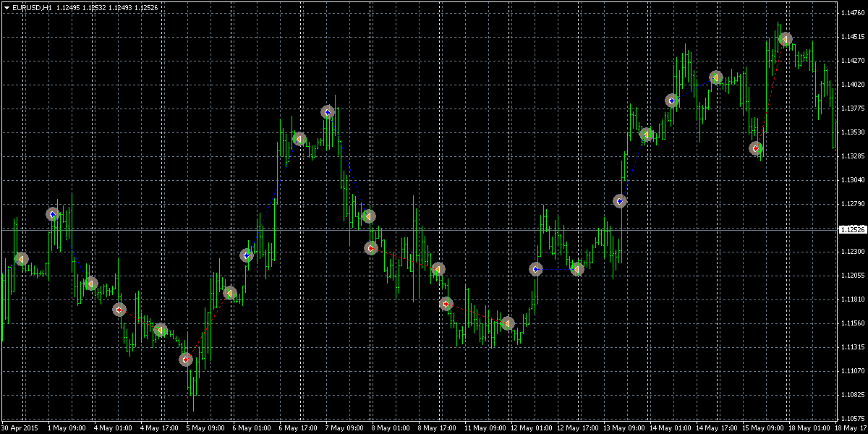Click the 4 May 01:00 time axis label
This screenshot has width=868, height=434.
(113, 428)
